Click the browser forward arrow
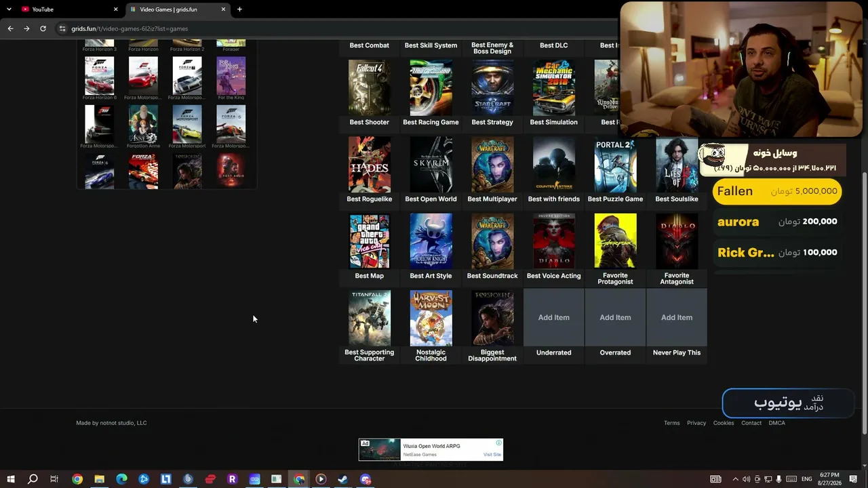The height and width of the screenshot is (488, 868). coord(26,28)
